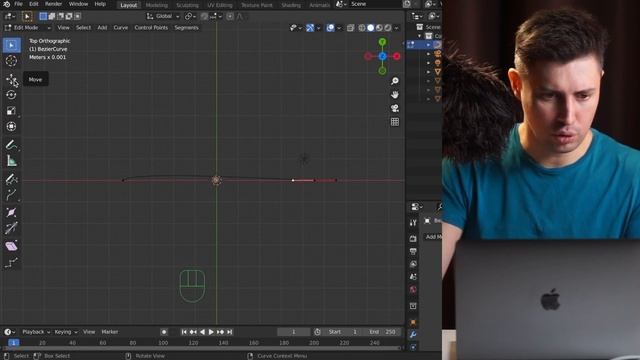640x360 pixels.
Task: Open the Render menu
Action: click(x=53, y=4)
